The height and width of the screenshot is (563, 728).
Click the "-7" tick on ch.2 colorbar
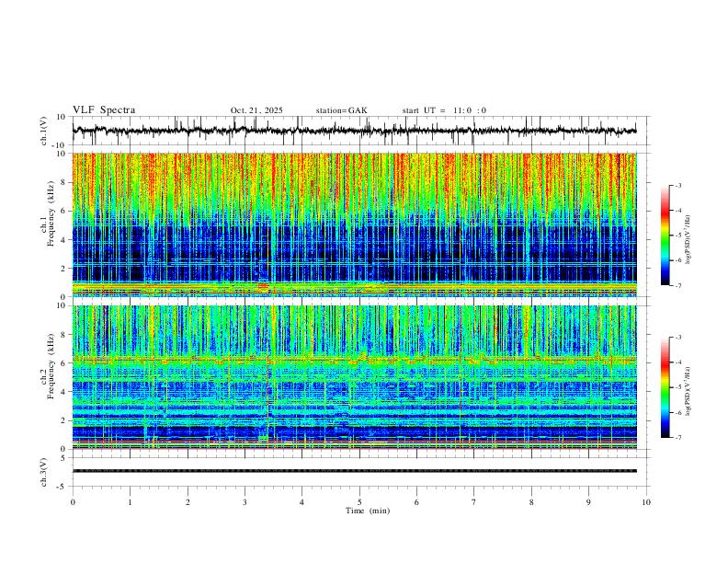(678, 438)
